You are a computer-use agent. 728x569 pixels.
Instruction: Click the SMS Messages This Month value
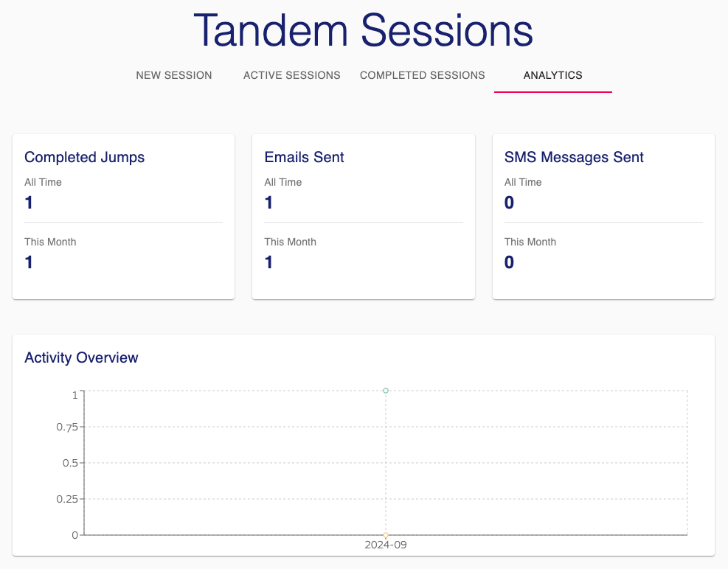tap(509, 262)
